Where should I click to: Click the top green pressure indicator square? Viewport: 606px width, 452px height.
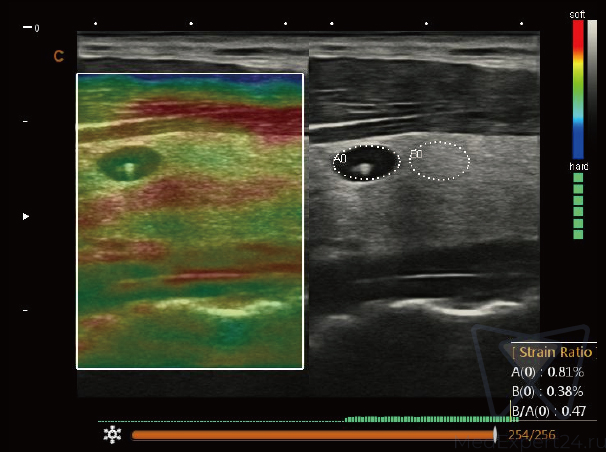pos(578,177)
